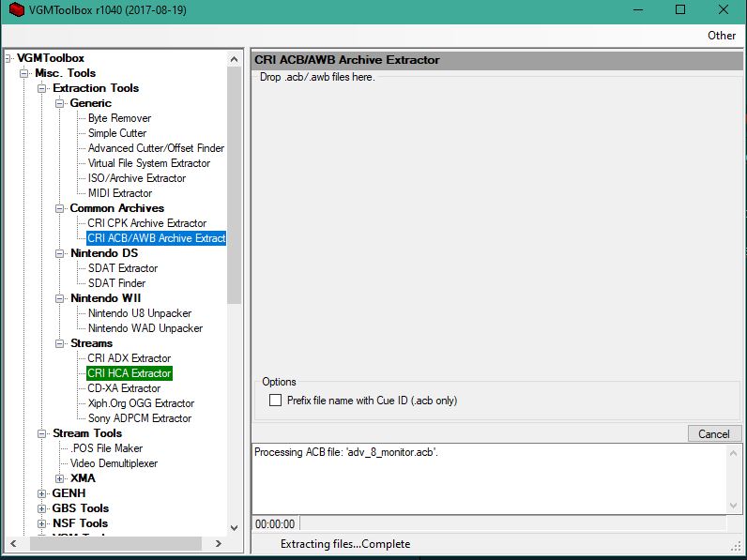Select Simple Cutter tool
The image size is (747, 560).
(x=117, y=133)
